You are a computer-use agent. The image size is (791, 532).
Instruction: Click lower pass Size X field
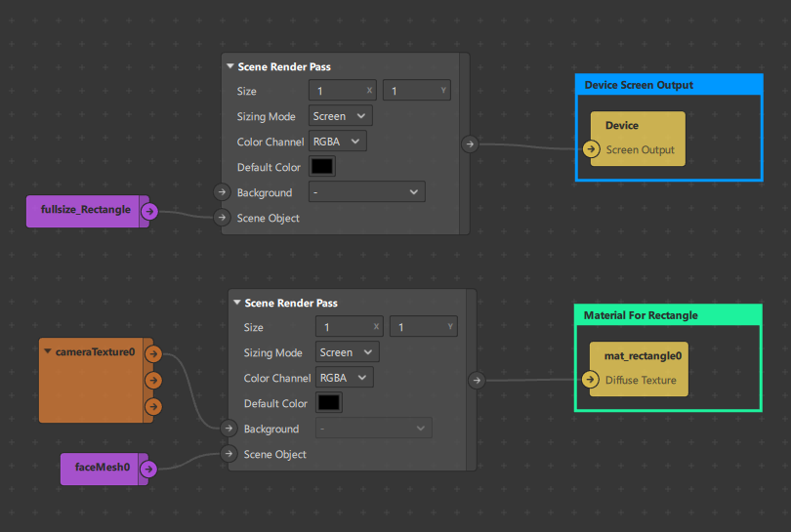350,326
